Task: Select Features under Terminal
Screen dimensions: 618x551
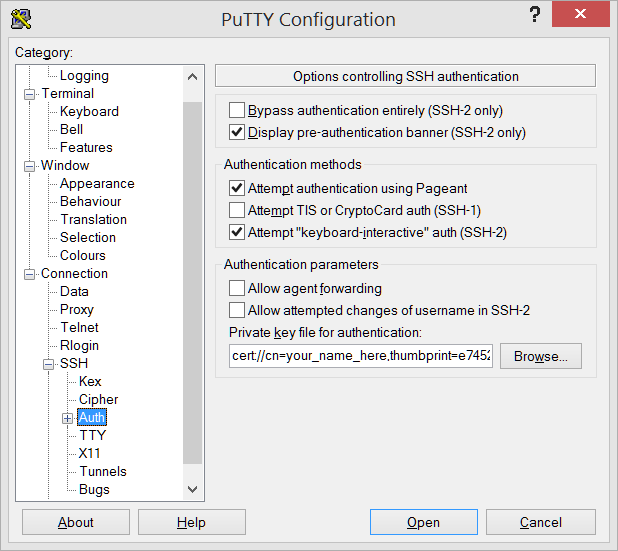Action: click(x=86, y=147)
